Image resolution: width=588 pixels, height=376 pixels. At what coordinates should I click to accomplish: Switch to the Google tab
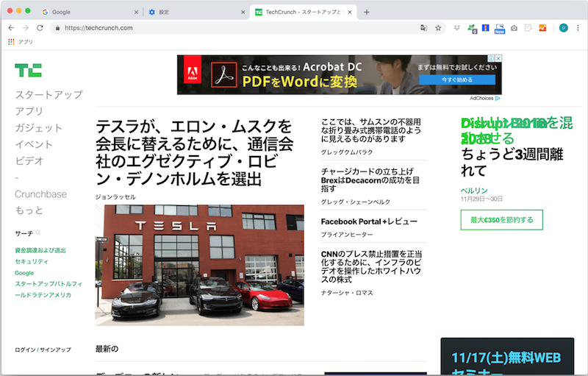pyautogui.click(x=89, y=12)
